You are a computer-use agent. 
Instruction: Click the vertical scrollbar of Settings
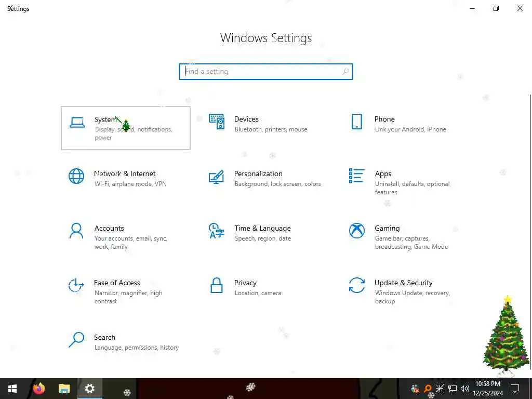coord(530,232)
